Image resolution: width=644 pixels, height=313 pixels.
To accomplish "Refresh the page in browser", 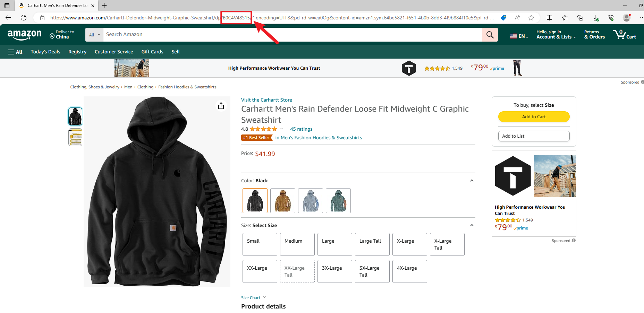I will click(24, 18).
